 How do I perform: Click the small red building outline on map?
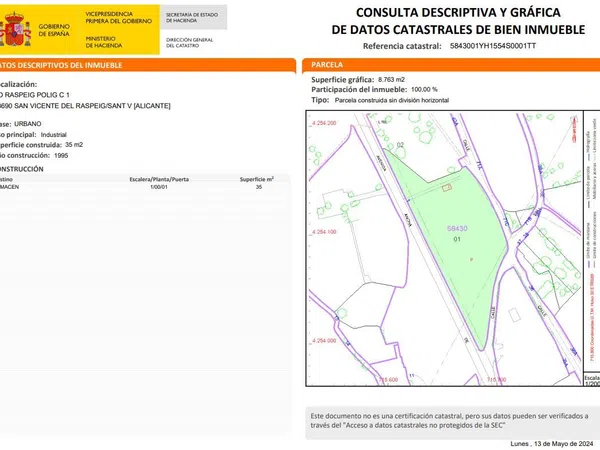pos(448,185)
